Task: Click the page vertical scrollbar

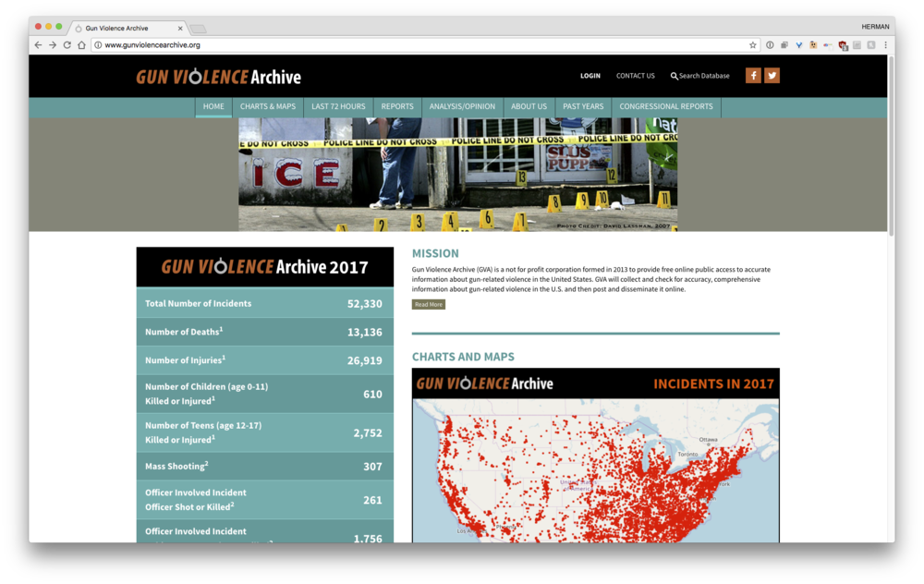Action: click(x=891, y=147)
